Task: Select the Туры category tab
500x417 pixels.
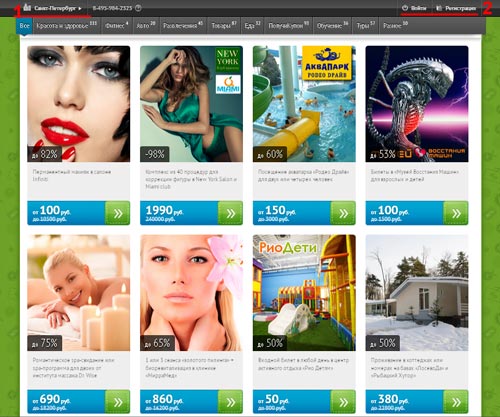Action: coord(366,26)
